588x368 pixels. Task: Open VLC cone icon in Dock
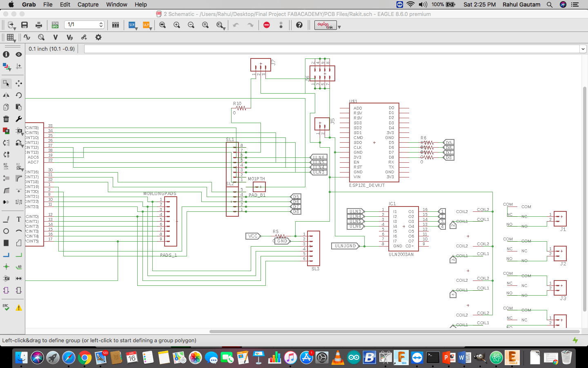click(x=338, y=358)
